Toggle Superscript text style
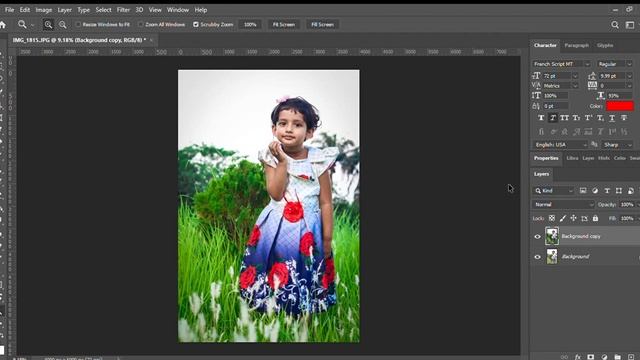 tap(588, 118)
